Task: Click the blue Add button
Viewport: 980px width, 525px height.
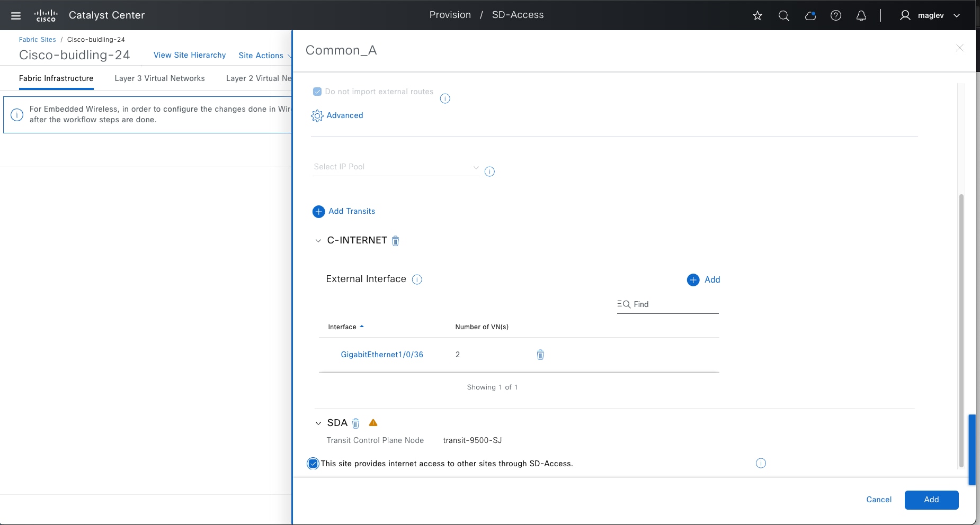Action: (931, 500)
